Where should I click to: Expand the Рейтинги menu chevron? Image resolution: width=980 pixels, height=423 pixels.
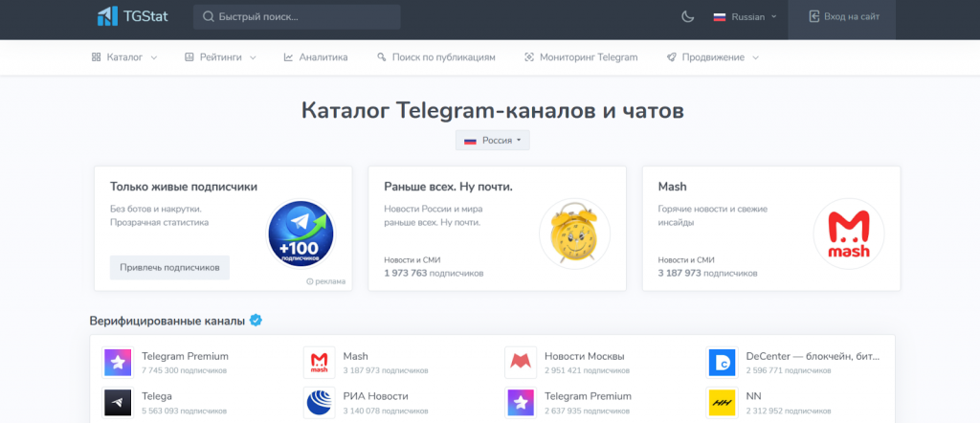[x=253, y=58]
